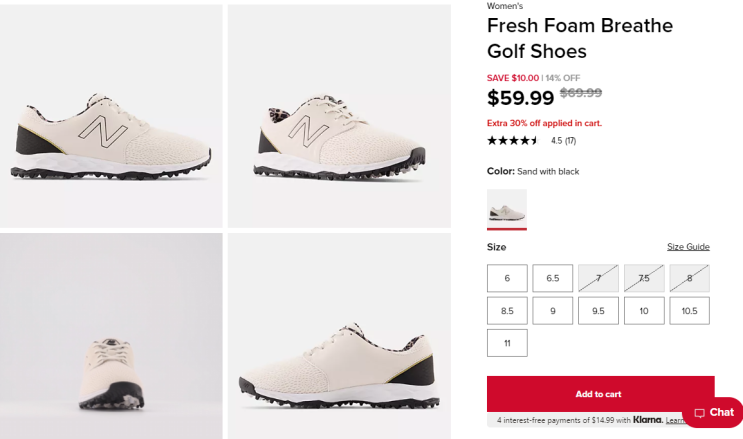This screenshot has width=743, height=439.
Task: Select unavailable size 7
Action: (598, 278)
